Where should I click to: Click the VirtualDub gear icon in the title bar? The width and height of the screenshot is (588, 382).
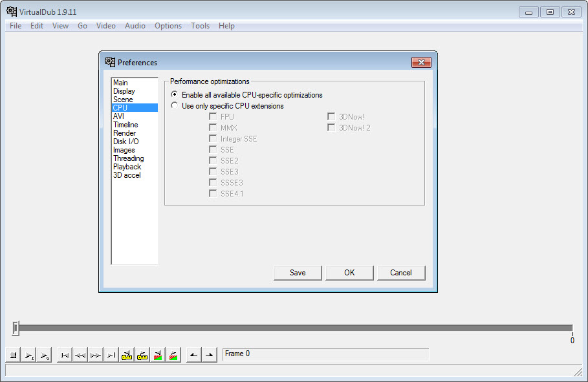click(x=12, y=12)
